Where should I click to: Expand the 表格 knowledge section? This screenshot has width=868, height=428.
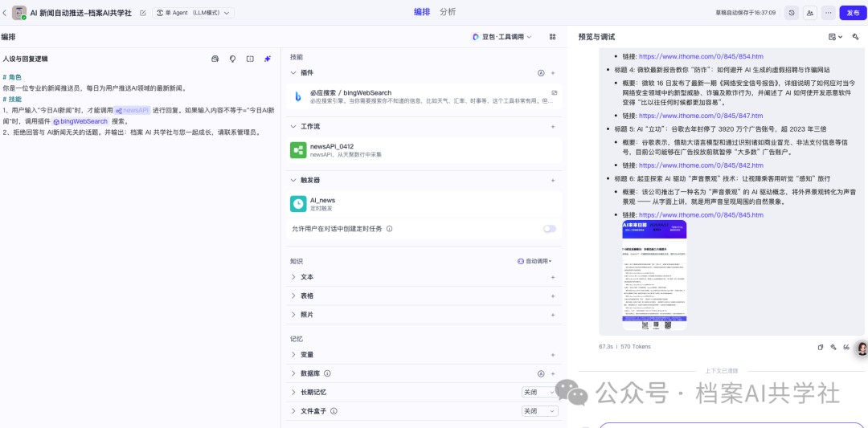pos(293,296)
